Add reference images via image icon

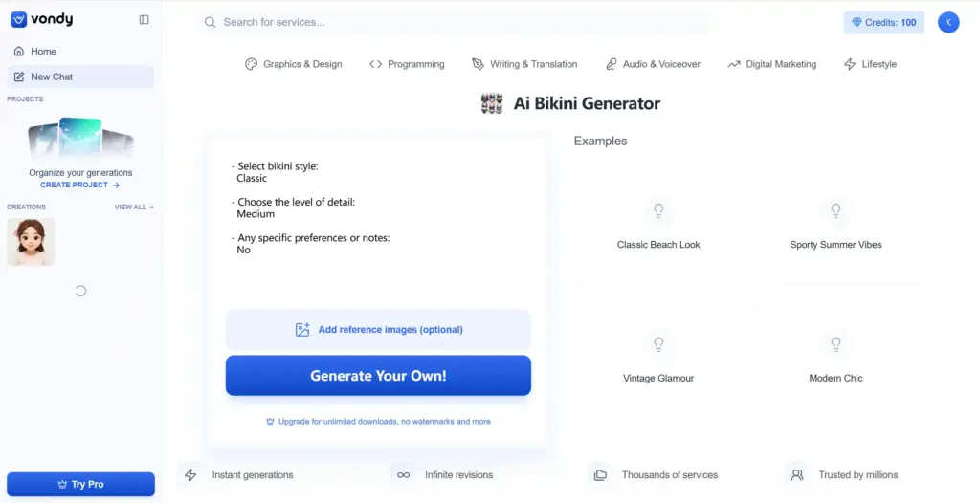[302, 330]
